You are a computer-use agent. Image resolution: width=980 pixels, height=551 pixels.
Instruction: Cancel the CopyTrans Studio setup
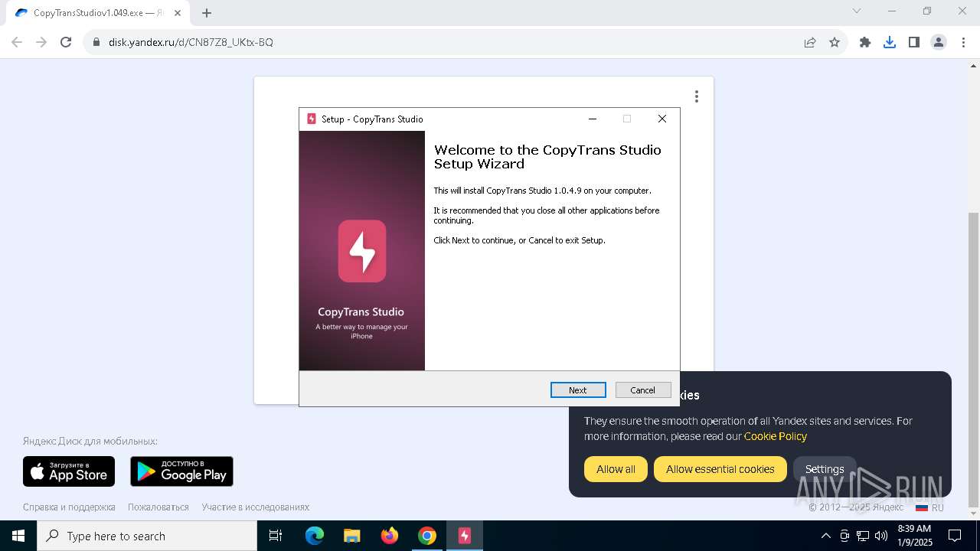[643, 390]
